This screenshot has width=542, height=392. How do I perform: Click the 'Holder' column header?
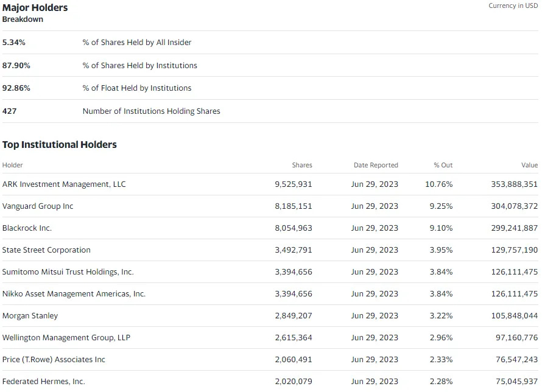(12, 165)
